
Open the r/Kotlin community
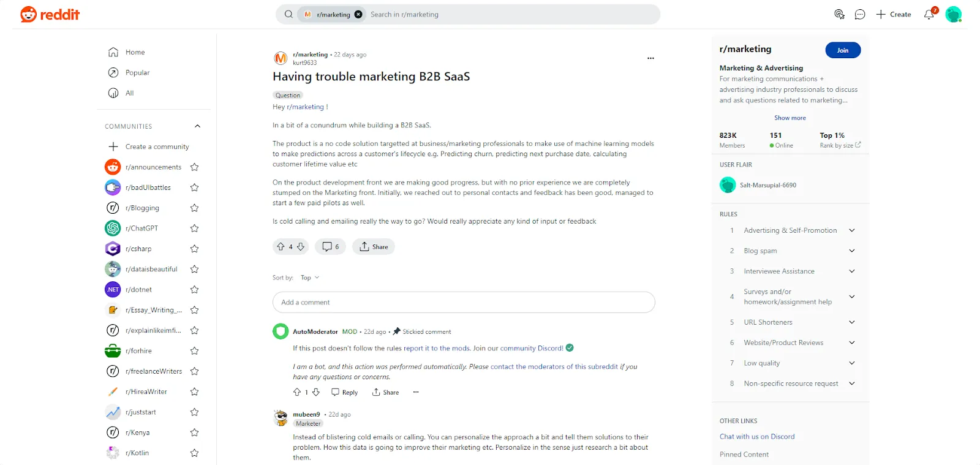coord(137,453)
